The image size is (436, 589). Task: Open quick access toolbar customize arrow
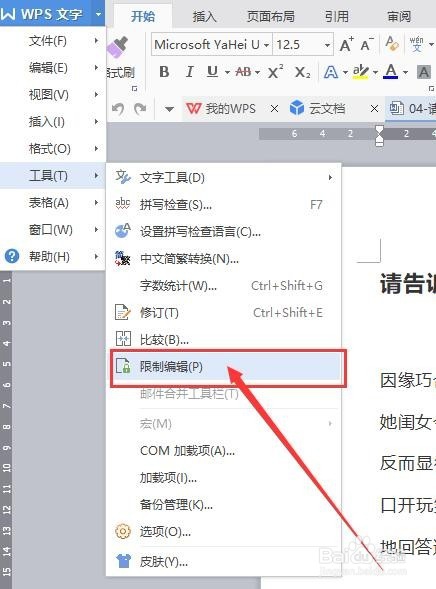tap(169, 109)
